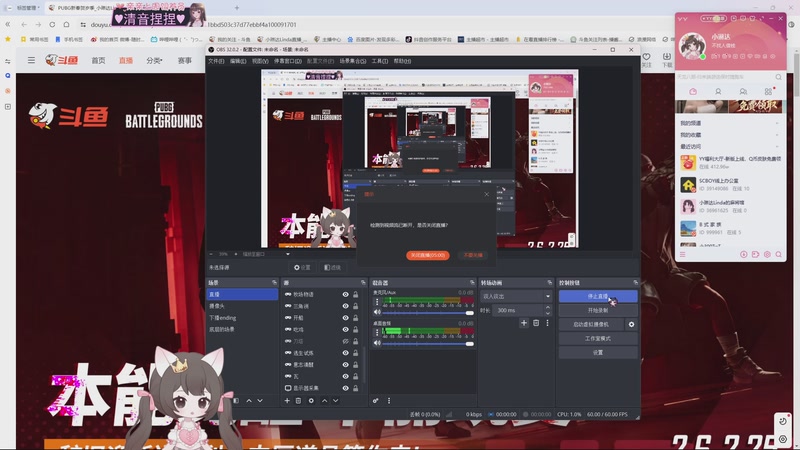This screenshot has height=450, width=800.
Task: Add a new source with the plus icon
Action: pos(287,401)
